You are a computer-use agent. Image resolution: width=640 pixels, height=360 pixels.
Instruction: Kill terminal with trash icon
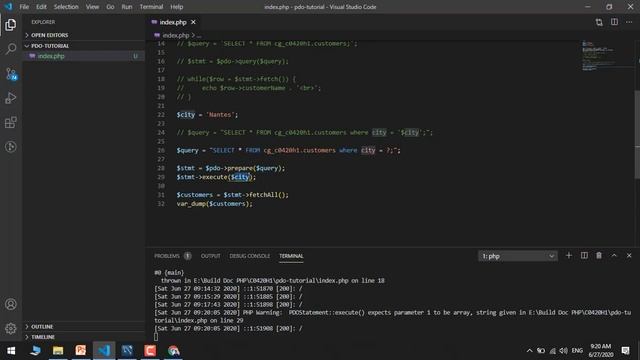[x=599, y=256]
